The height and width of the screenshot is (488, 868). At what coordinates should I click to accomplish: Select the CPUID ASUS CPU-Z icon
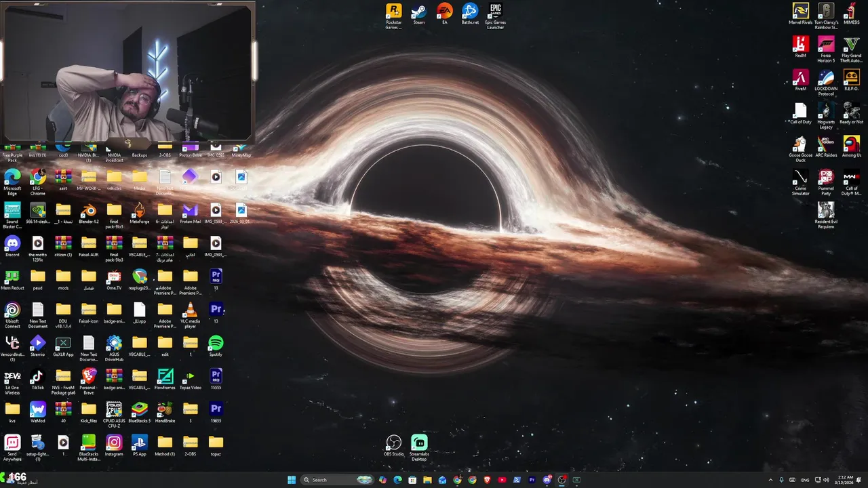click(114, 414)
